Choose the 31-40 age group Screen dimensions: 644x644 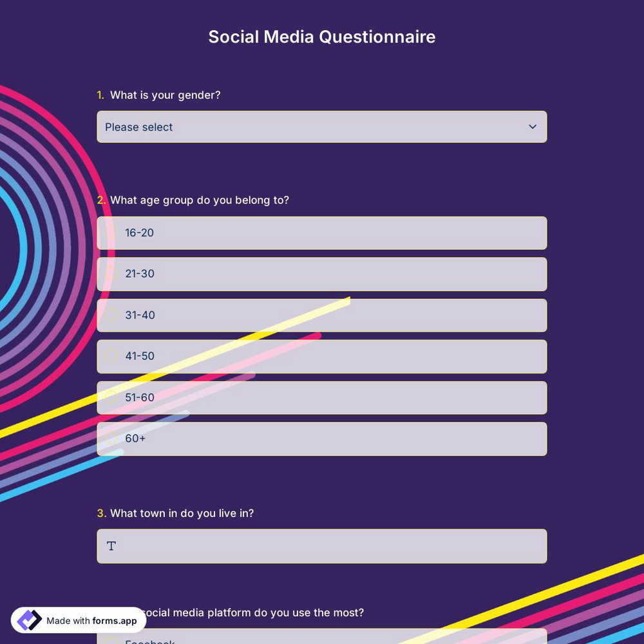pos(111,315)
